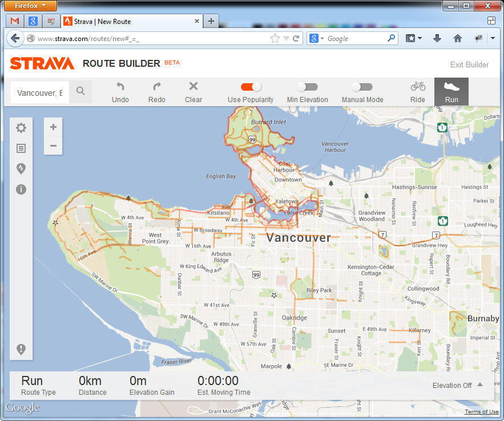504x421 pixels.
Task: Open the Google search engine dropdown
Action: click(317, 39)
